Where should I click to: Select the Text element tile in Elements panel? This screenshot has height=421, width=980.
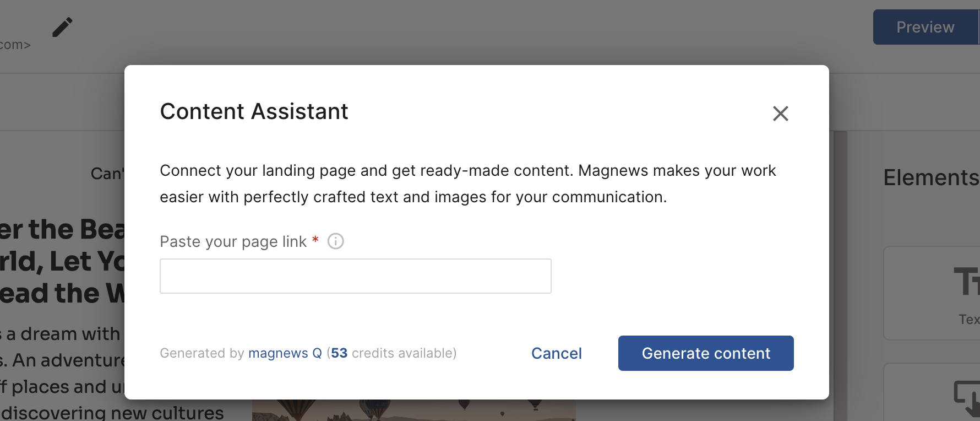click(932, 293)
